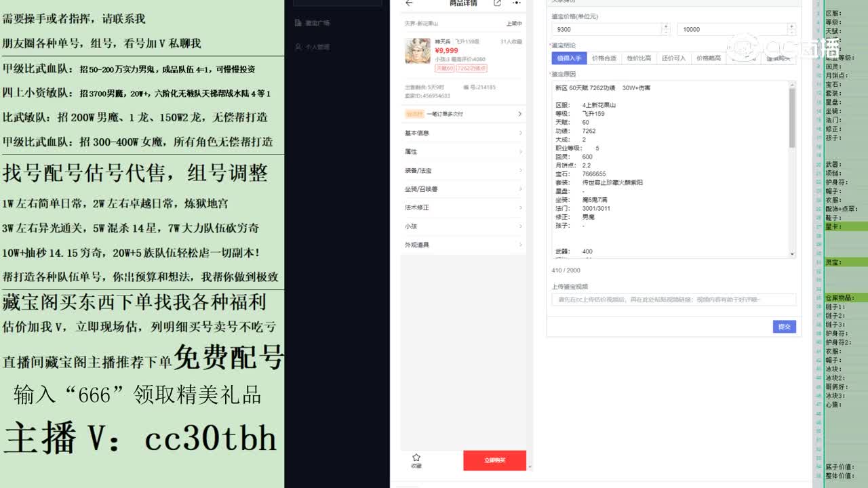
Task: Click the ¥9,999 price text
Action: 446,51
